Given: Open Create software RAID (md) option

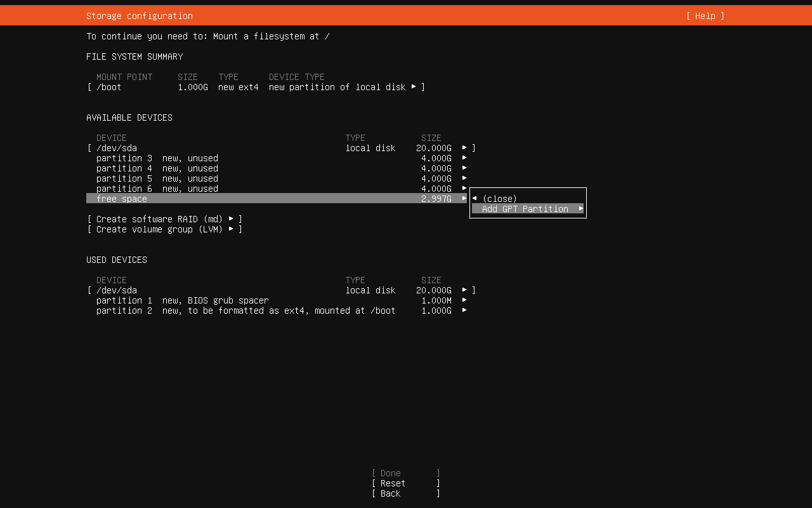Looking at the screenshot, I should coord(165,219).
